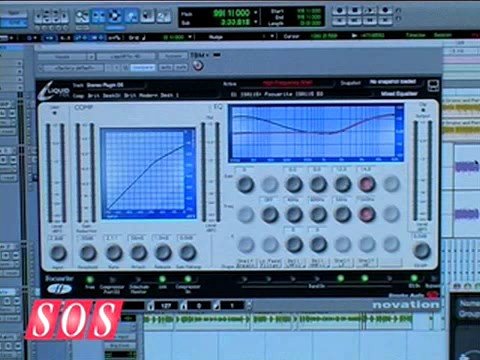The width and height of the screenshot is (480, 360).
Task: Select the Pencil tool
Action: pos(164,16)
